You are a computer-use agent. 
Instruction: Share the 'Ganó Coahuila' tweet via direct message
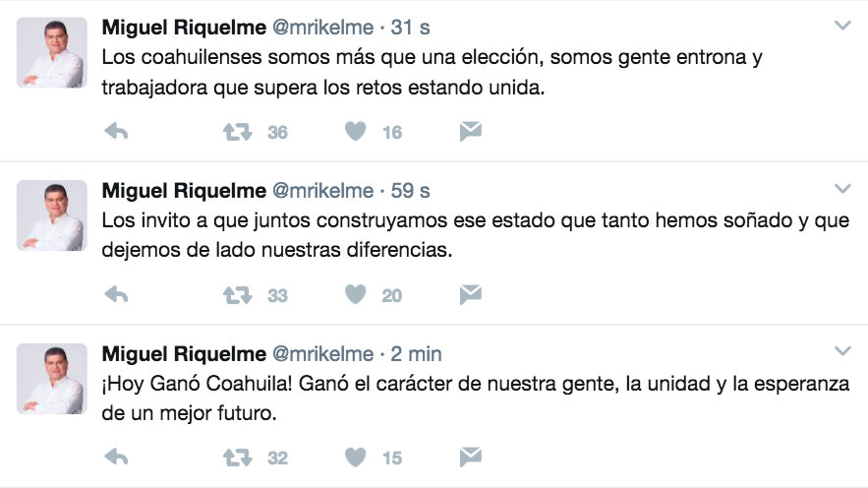pos(470,457)
